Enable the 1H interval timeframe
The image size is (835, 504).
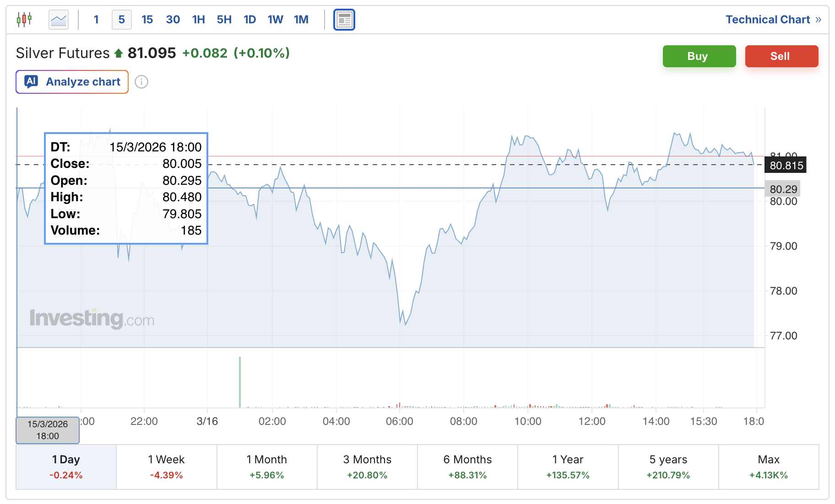click(x=198, y=19)
